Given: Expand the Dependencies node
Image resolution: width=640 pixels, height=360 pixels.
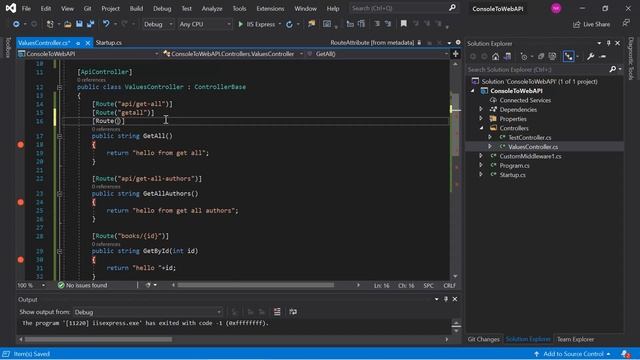Looking at the screenshot, I should [481, 109].
